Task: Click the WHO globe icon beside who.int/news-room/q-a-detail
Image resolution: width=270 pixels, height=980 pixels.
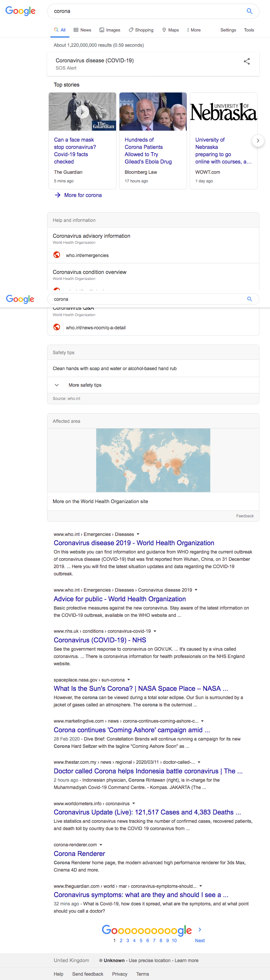Action: click(57, 327)
